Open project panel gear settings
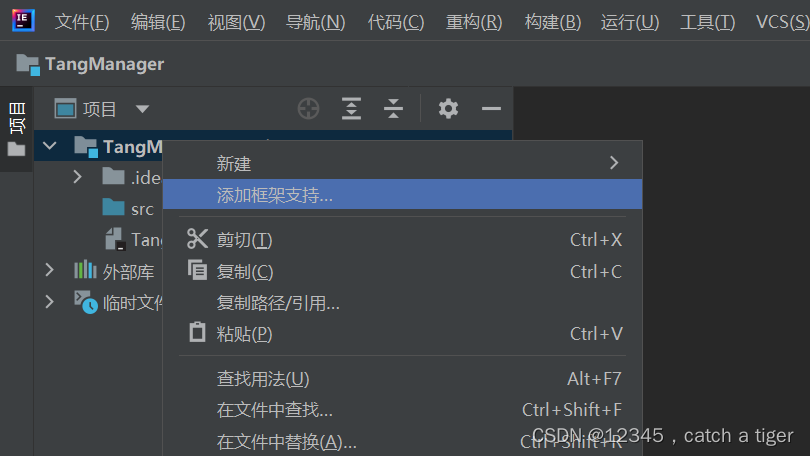Image resolution: width=810 pixels, height=456 pixels. 448,109
